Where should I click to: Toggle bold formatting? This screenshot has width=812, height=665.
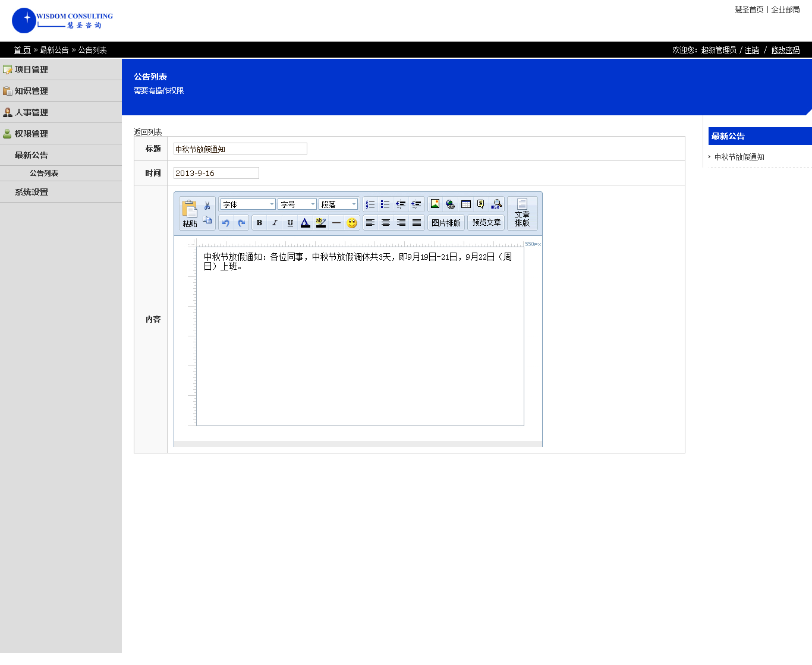(259, 223)
